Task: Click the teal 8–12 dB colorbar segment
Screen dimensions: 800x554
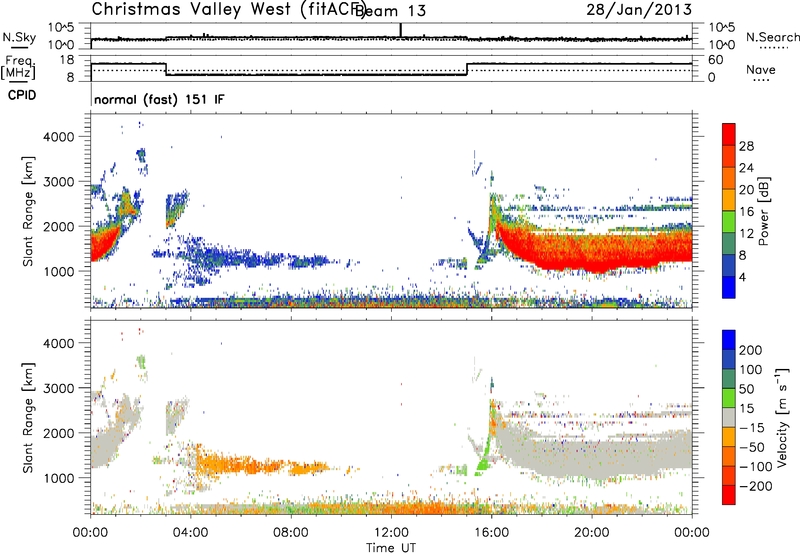Action: (729, 244)
